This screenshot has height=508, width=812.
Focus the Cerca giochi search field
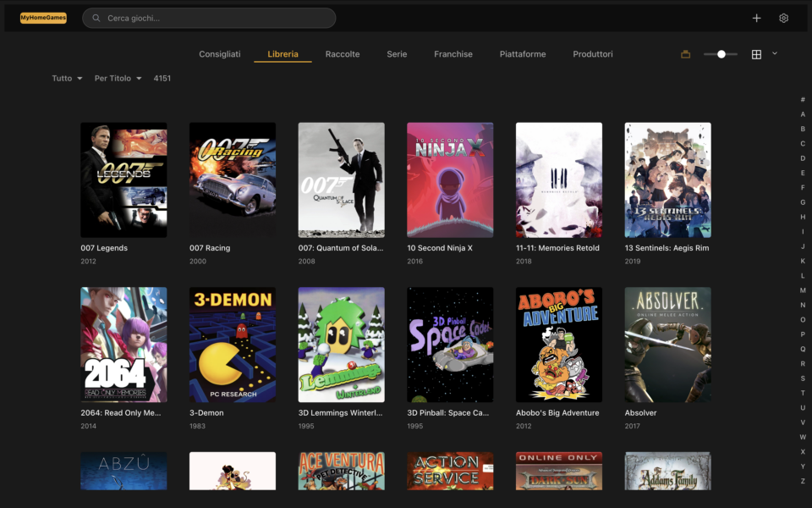(209, 18)
